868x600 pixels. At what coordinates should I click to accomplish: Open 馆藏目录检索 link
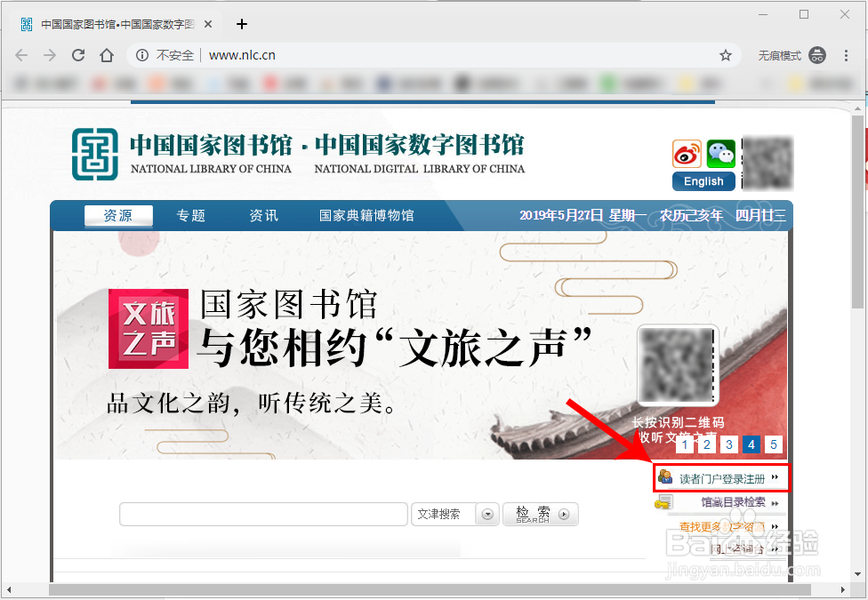click(x=733, y=502)
